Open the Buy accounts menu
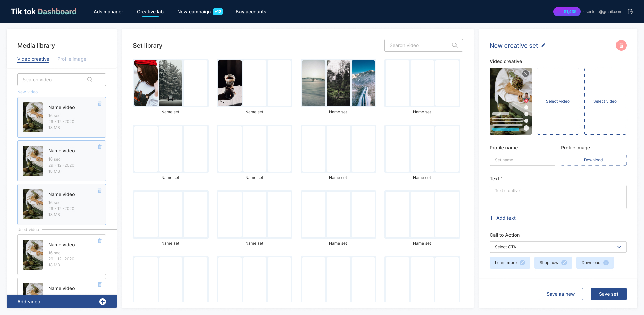Screen dimensions: 644x315 pos(251,12)
